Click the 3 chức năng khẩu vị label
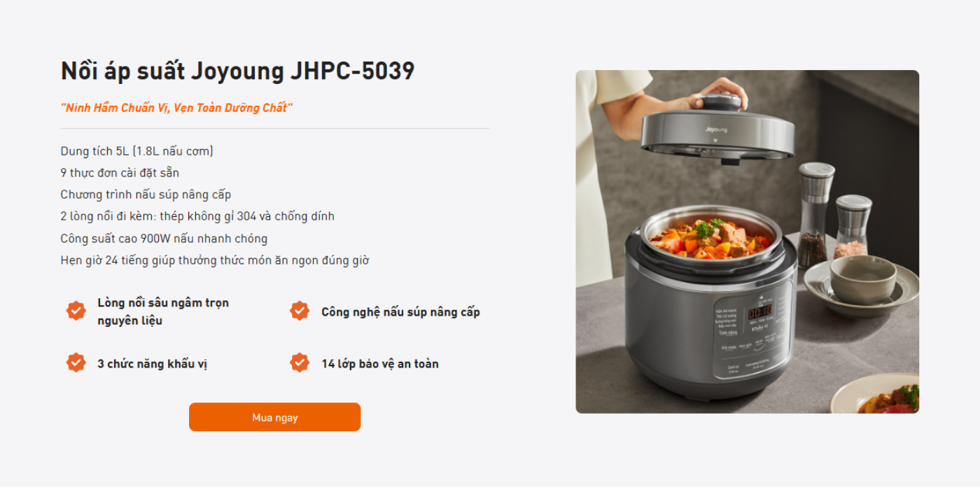Image resolution: width=980 pixels, height=490 pixels. tap(153, 364)
